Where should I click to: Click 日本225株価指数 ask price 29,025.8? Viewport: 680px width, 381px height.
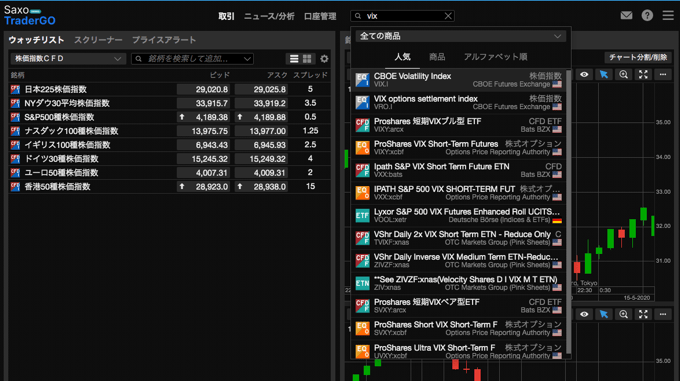pyautogui.click(x=261, y=89)
